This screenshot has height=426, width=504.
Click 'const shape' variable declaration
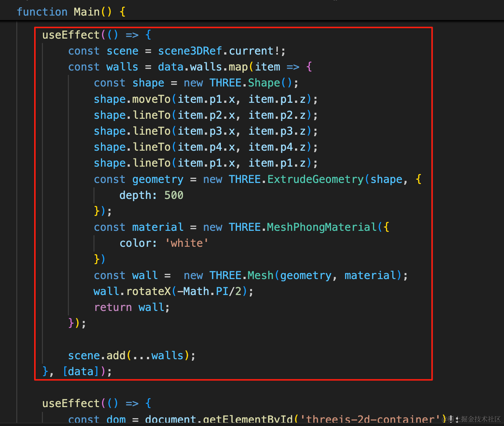coord(129,83)
